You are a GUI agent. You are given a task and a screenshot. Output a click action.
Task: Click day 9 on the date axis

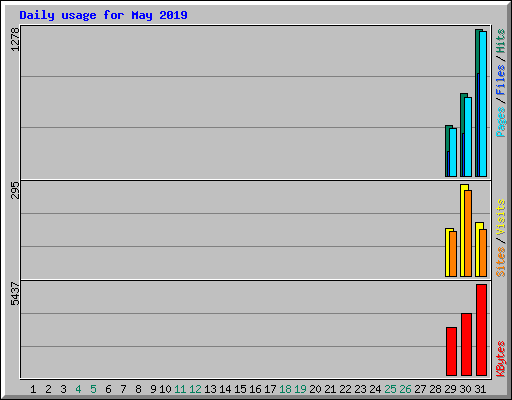153,389
